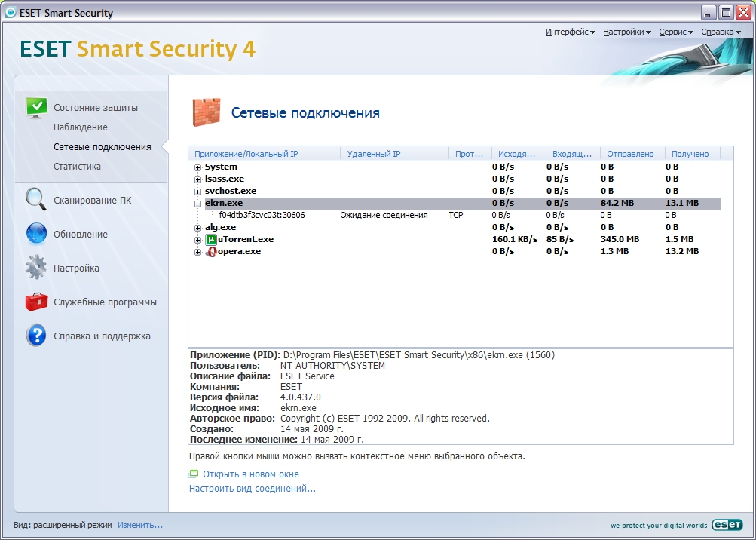Screen dimensions: 756x540
Task: Click the magnifying glass Сканирование ПК icon
Action: point(36,200)
